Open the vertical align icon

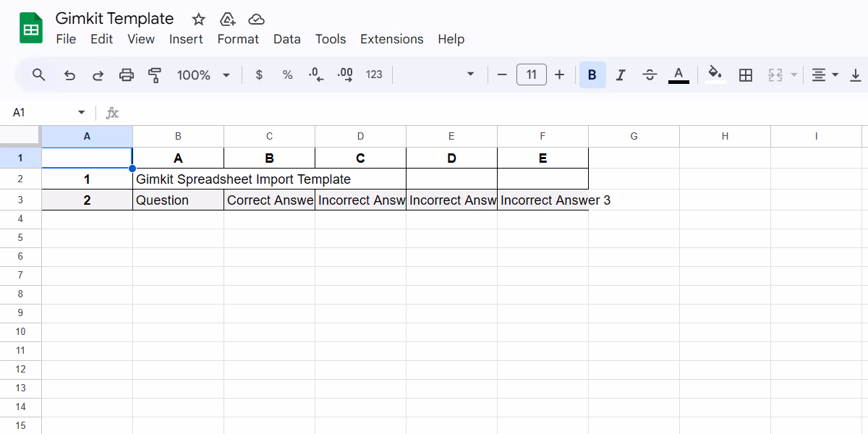tap(855, 75)
